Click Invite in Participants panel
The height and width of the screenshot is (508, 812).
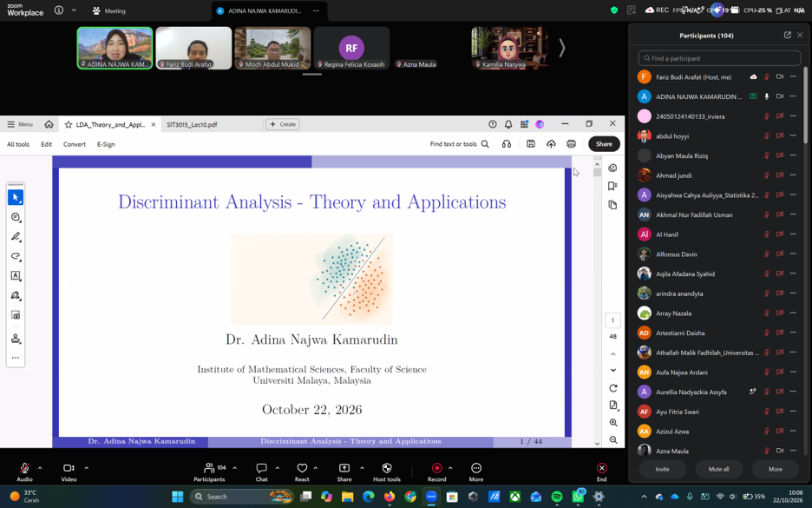tap(662, 469)
